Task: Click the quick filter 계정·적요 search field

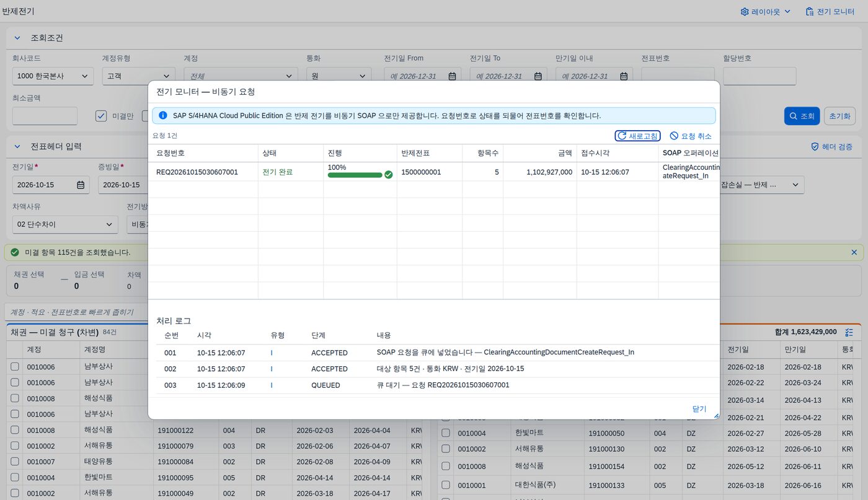Action: [76, 312]
